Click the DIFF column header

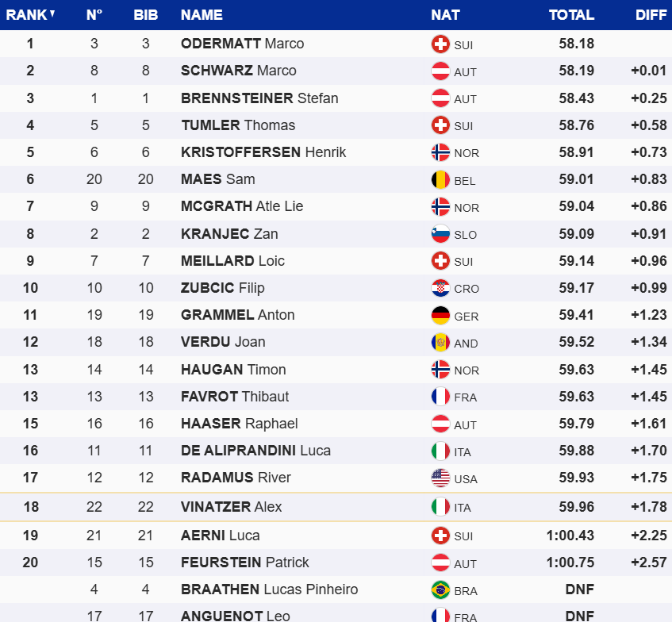click(x=651, y=14)
